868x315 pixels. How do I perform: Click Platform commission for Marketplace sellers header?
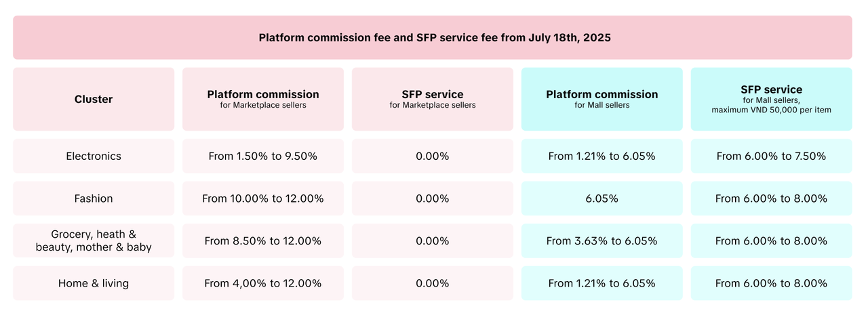263,99
